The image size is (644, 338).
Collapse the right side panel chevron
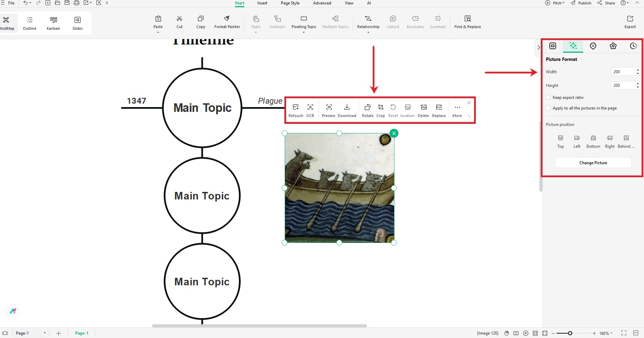coord(538,48)
